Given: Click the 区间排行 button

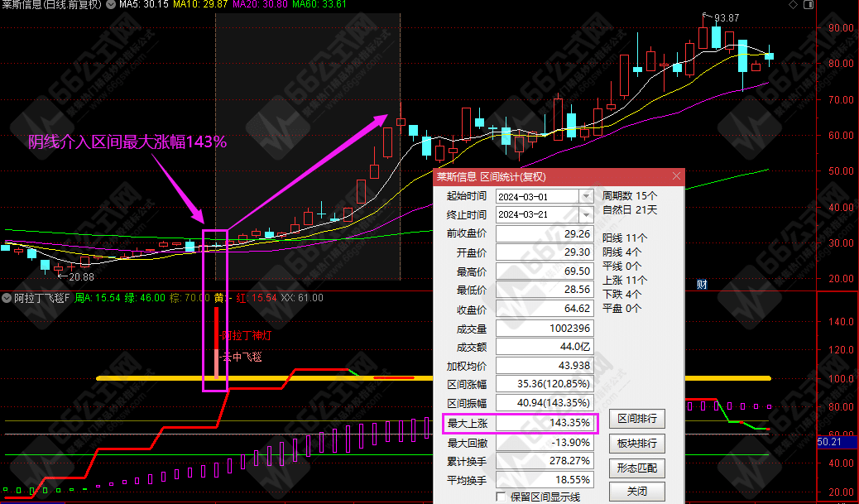Looking at the screenshot, I should tap(637, 419).
